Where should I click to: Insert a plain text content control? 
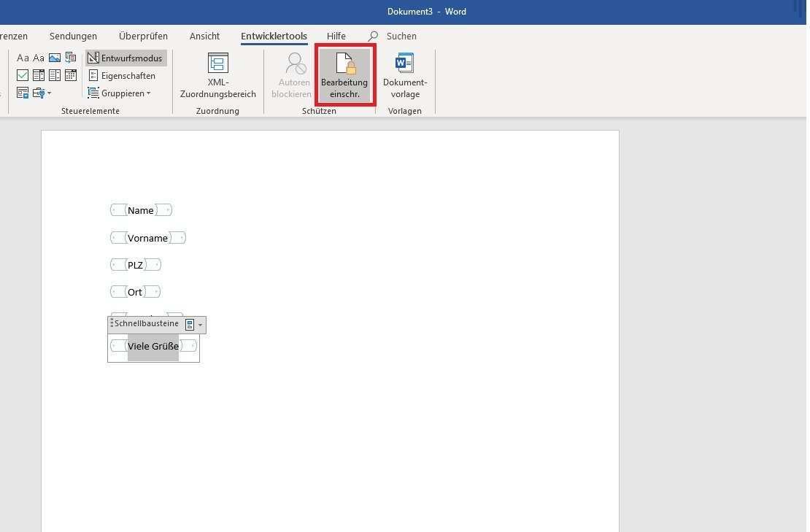(x=39, y=58)
